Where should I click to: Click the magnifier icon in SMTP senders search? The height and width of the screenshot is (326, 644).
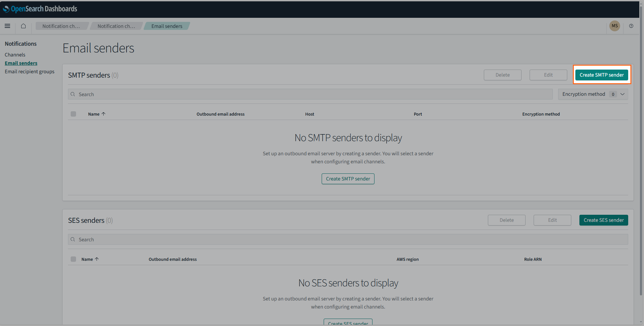73,94
